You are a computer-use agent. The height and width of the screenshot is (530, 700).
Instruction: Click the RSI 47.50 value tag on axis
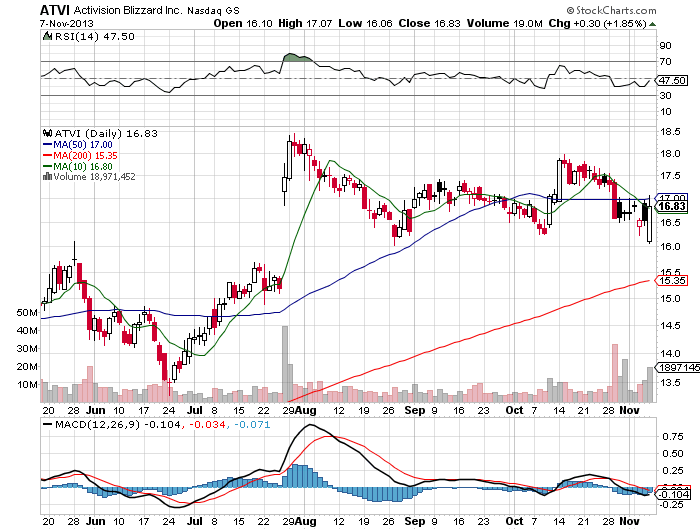coord(672,80)
